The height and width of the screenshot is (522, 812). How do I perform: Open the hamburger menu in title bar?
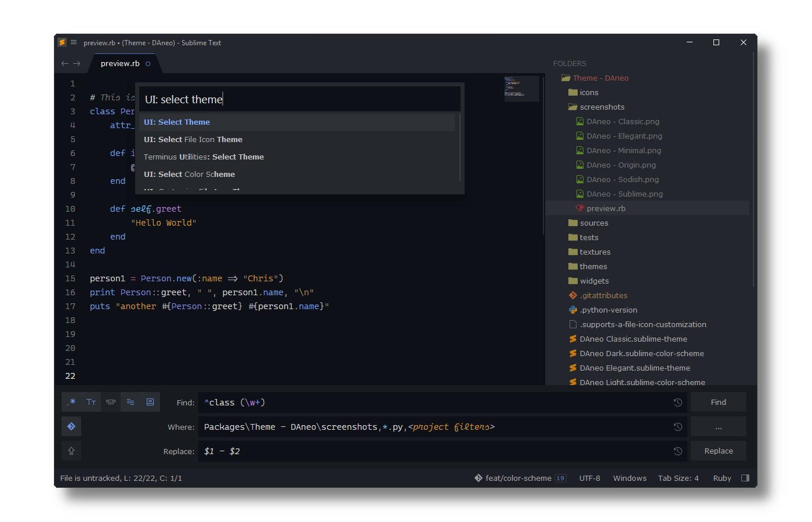point(74,42)
